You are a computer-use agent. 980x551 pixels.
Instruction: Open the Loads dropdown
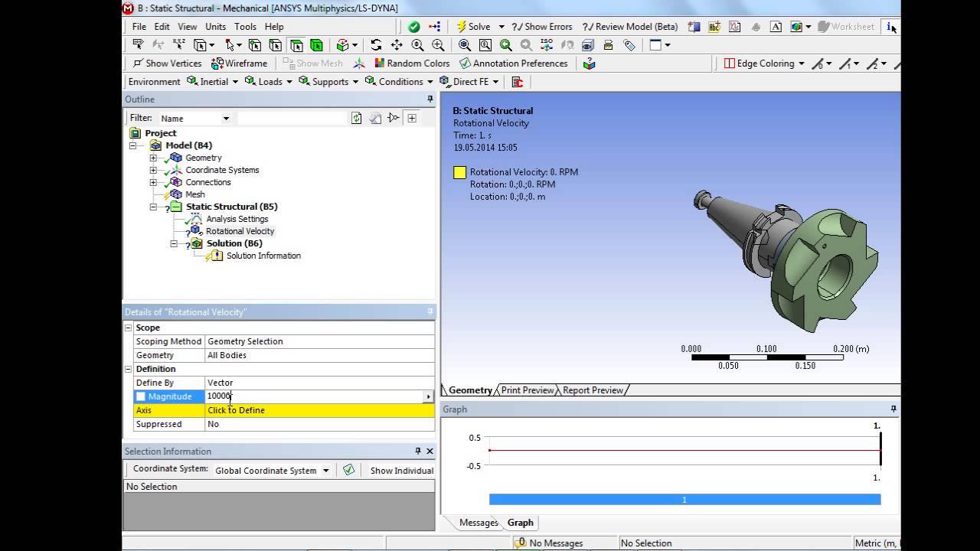(268, 82)
